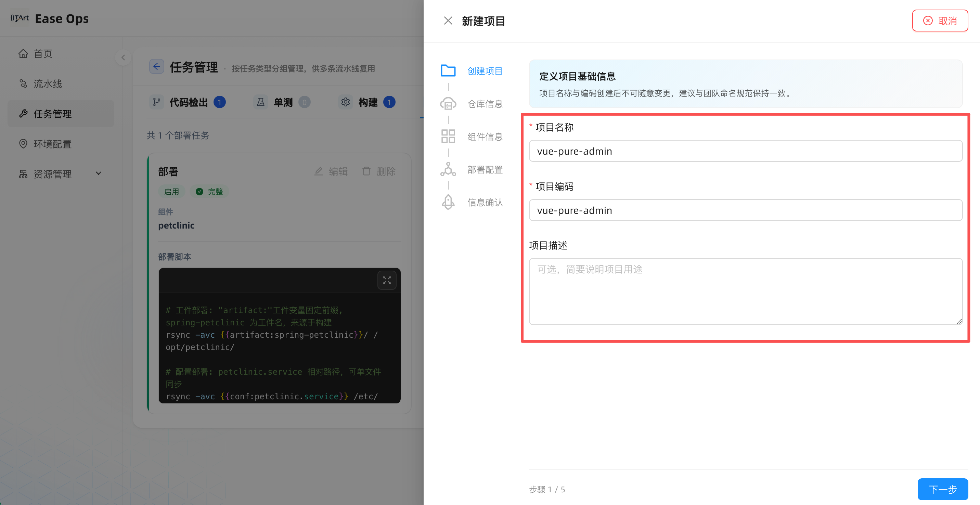Screen dimensions: 980x505
Task: Switch to the 代码检出 tab
Action: [x=188, y=102]
